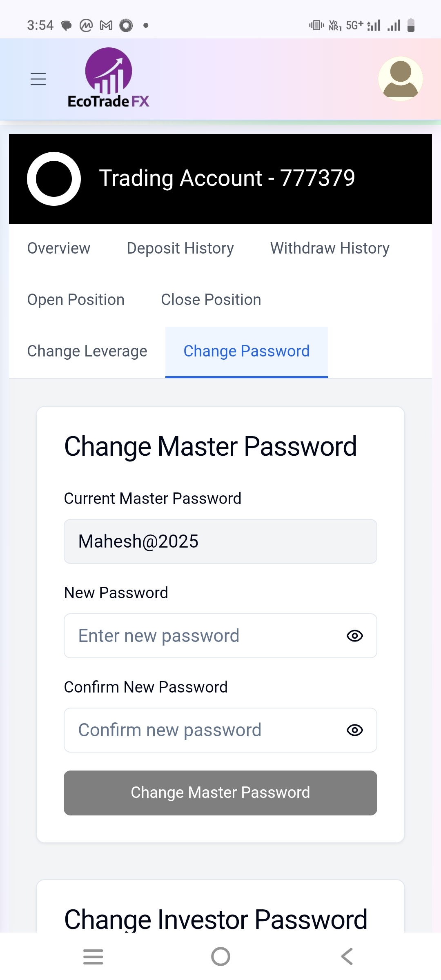Open the Withdraw History tab
Screen dimensions: 441x980
tap(330, 248)
